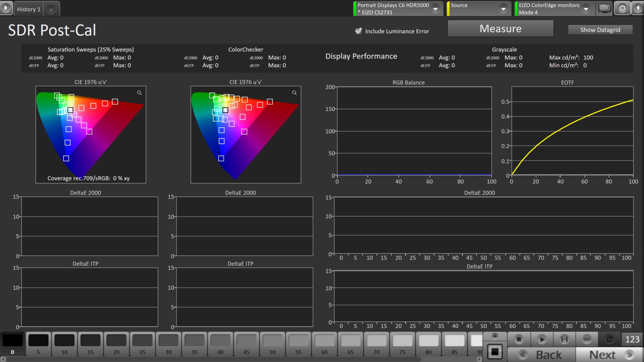The height and width of the screenshot is (362, 644).
Task: Click the DDC monitor icon
Action: pyautogui.click(x=604, y=8)
